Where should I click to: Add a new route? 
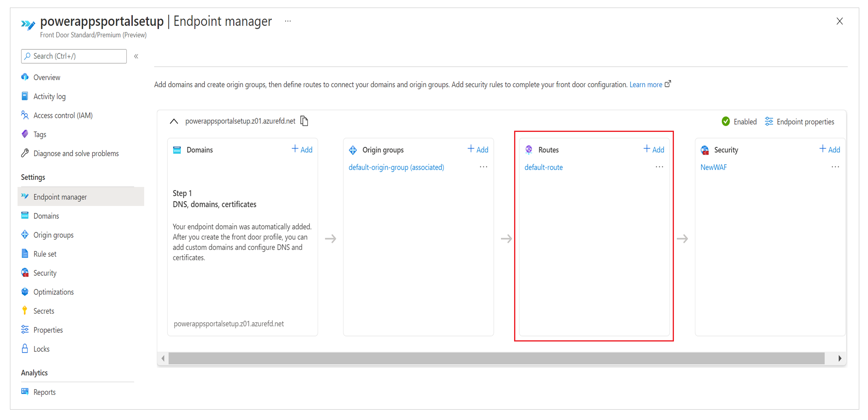[x=654, y=149]
